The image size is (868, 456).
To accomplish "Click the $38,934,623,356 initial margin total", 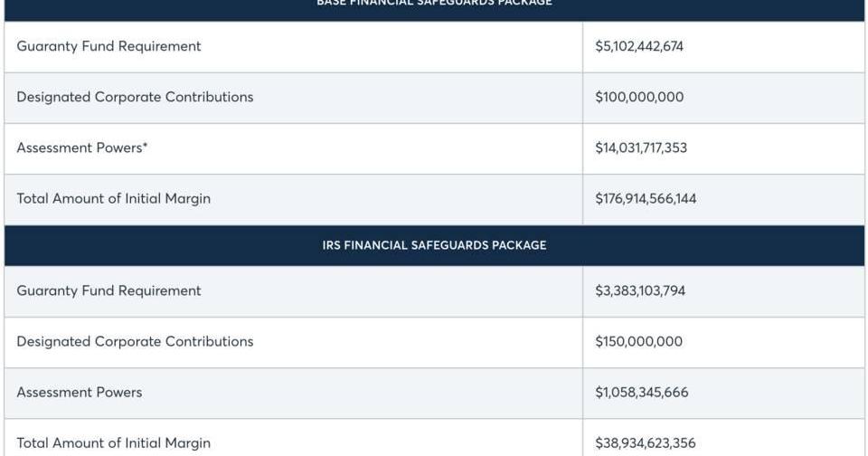I will pyautogui.click(x=644, y=443).
